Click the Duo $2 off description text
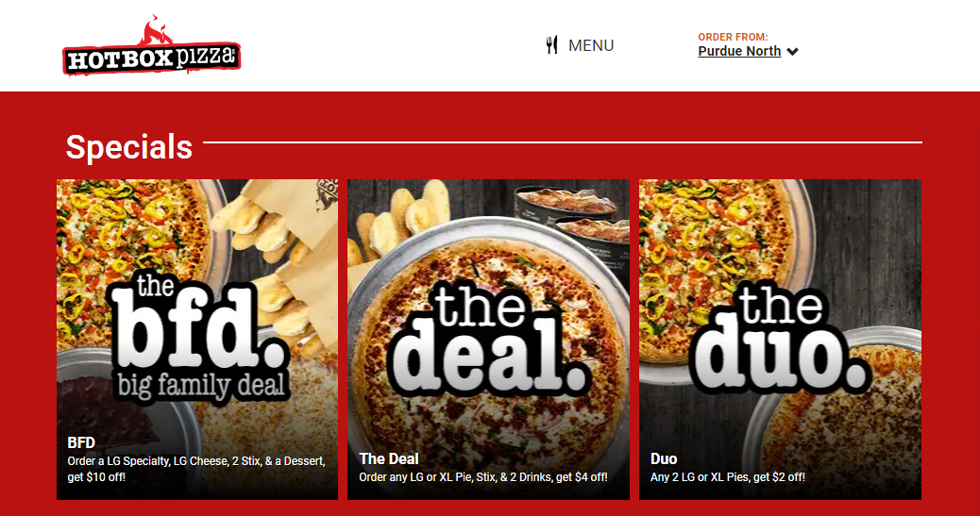The image size is (980, 516). [728, 477]
